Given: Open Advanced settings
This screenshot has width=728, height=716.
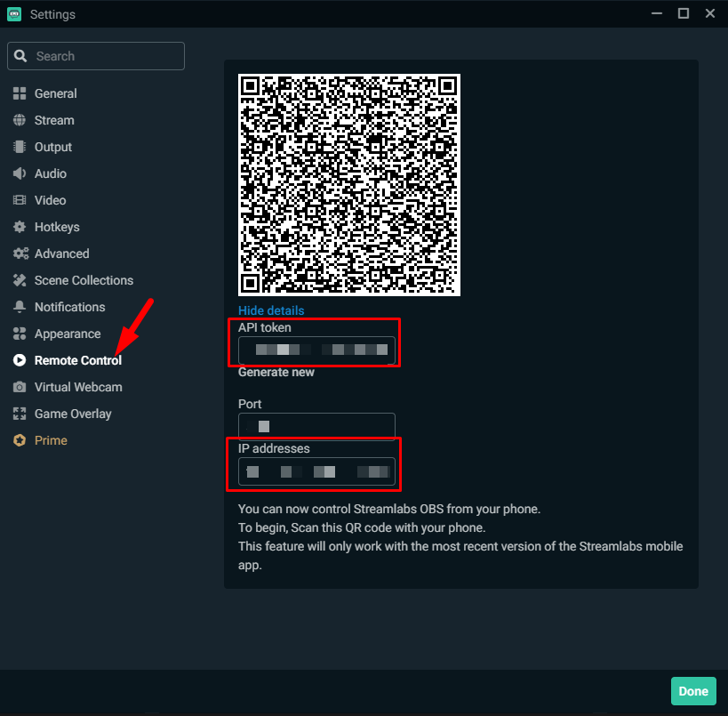Looking at the screenshot, I should [61, 253].
